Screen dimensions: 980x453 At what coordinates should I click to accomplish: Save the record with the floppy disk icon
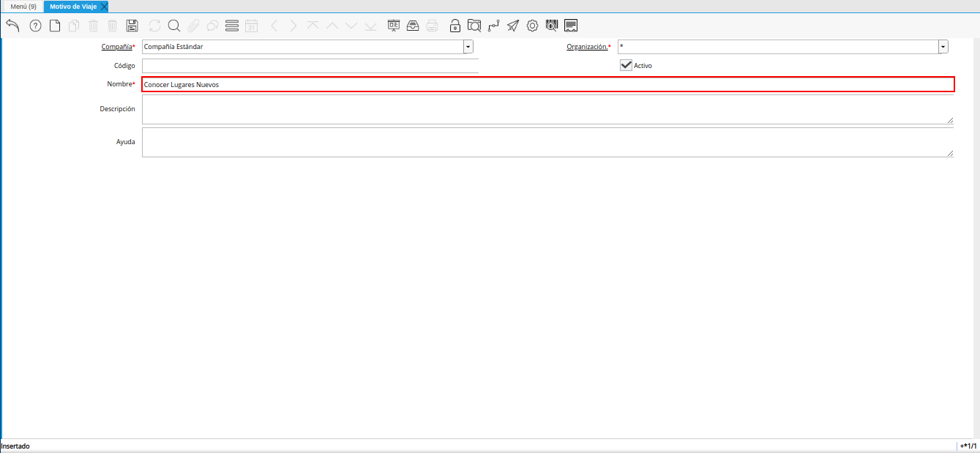pyautogui.click(x=132, y=26)
